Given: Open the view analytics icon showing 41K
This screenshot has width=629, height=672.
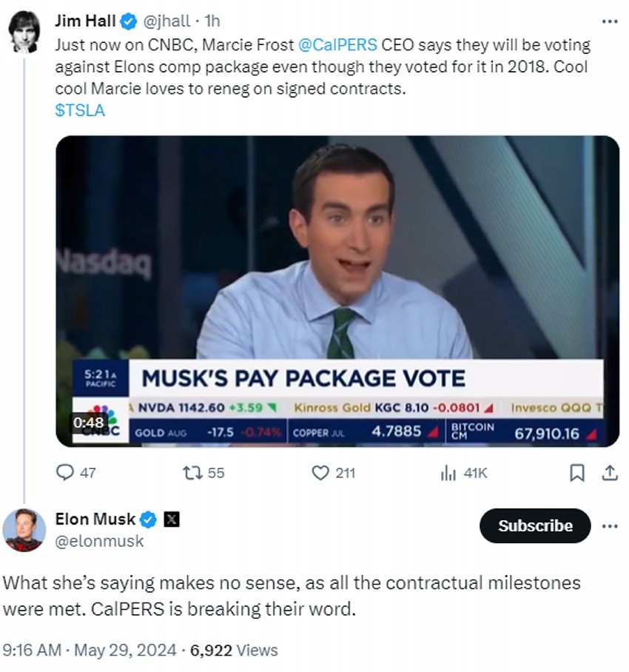Looking at the screenshot, I should tap(448, 472).
